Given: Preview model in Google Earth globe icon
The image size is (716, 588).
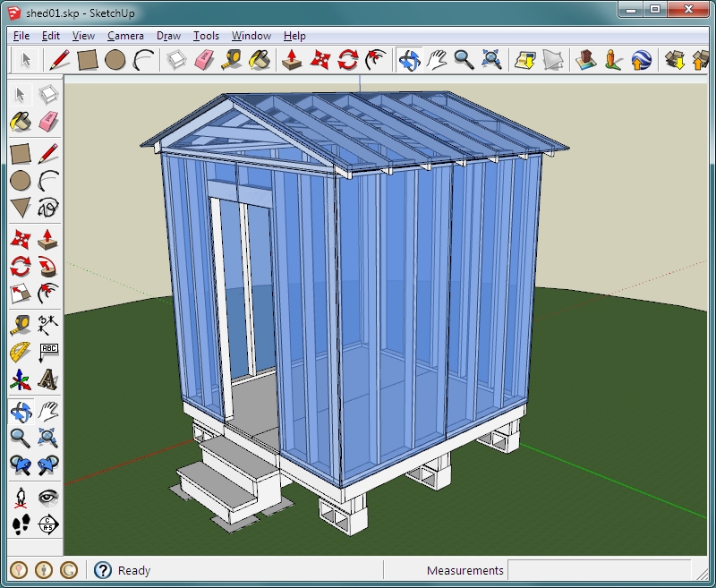Looking at the screenshot, I should pyautogui.click(x=641, y=60).
